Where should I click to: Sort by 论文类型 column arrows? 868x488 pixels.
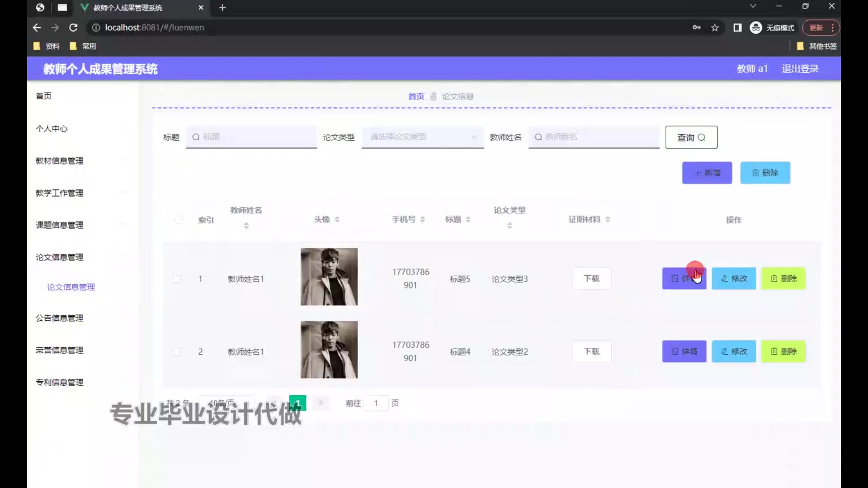click(x=510, y=225)
